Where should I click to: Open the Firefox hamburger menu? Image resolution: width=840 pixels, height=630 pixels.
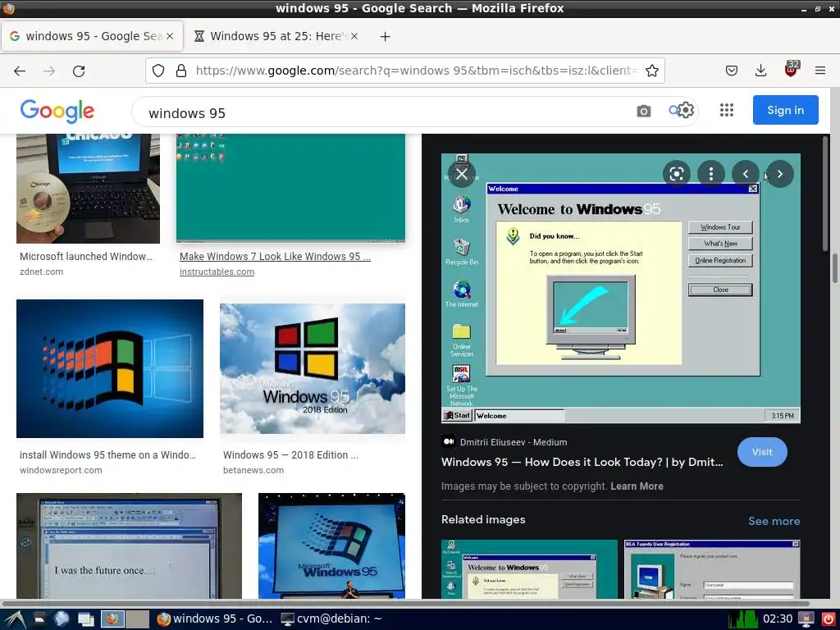point(819,71)
